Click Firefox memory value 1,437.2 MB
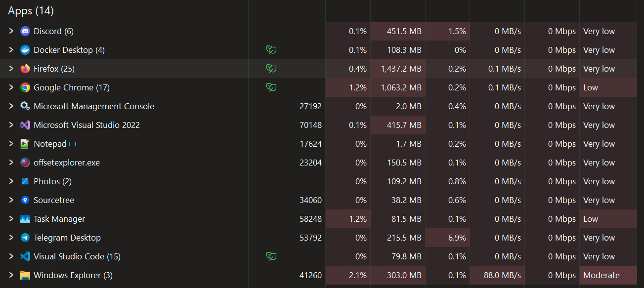 [401, 69]
